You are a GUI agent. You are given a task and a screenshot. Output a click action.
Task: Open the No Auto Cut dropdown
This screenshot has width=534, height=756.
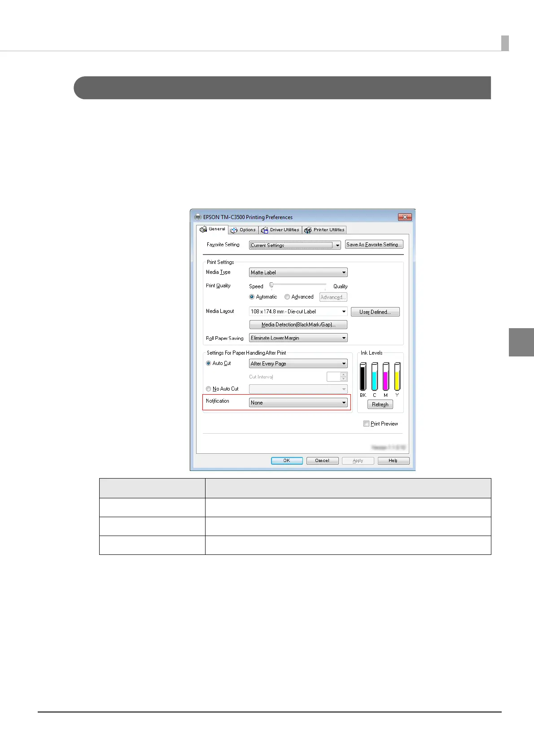click(298, 389)
